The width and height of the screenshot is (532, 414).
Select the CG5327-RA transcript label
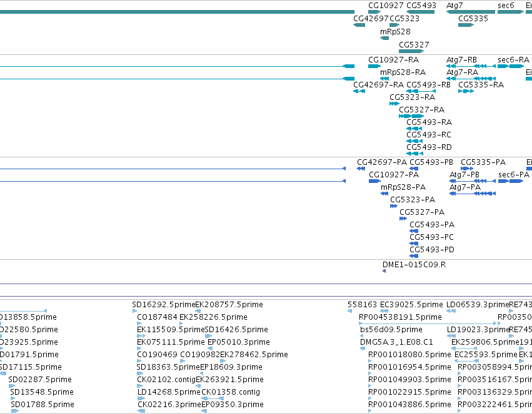(422, 110)
